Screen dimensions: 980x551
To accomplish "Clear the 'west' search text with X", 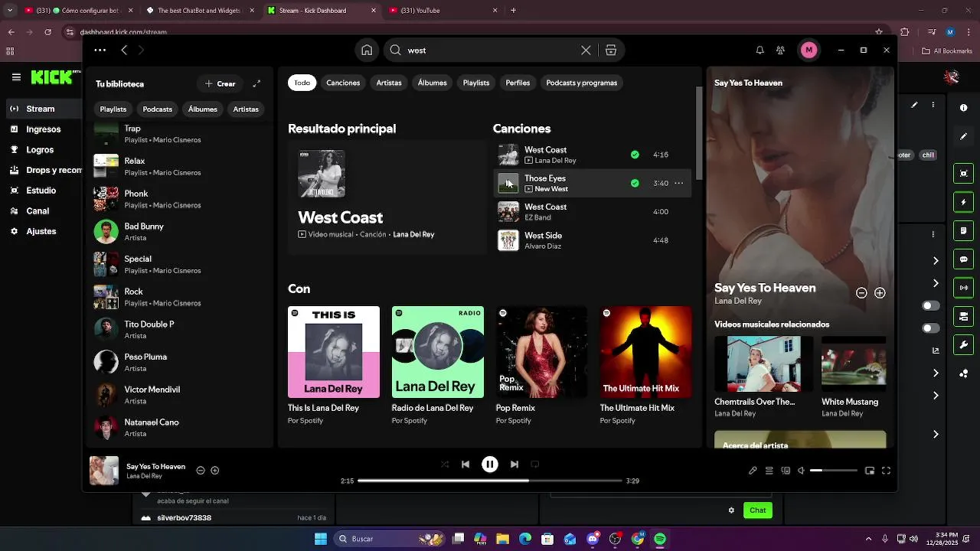I will [x=586, y=51].
